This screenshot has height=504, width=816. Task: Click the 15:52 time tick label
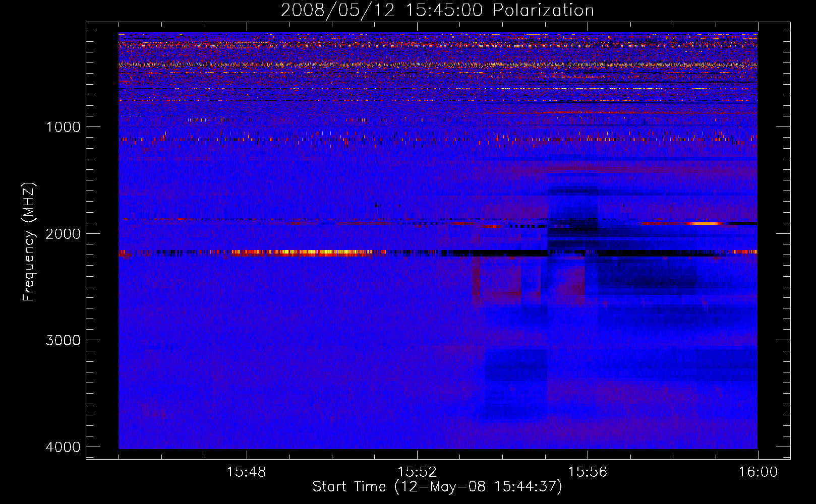(417, 472)
